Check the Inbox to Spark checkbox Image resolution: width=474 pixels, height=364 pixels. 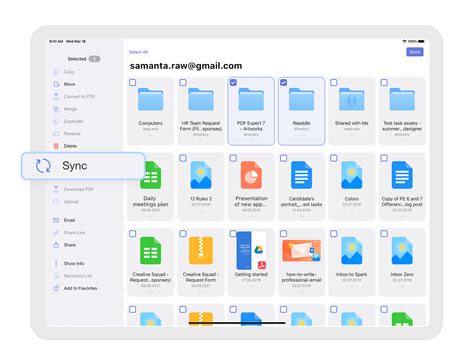334,234
